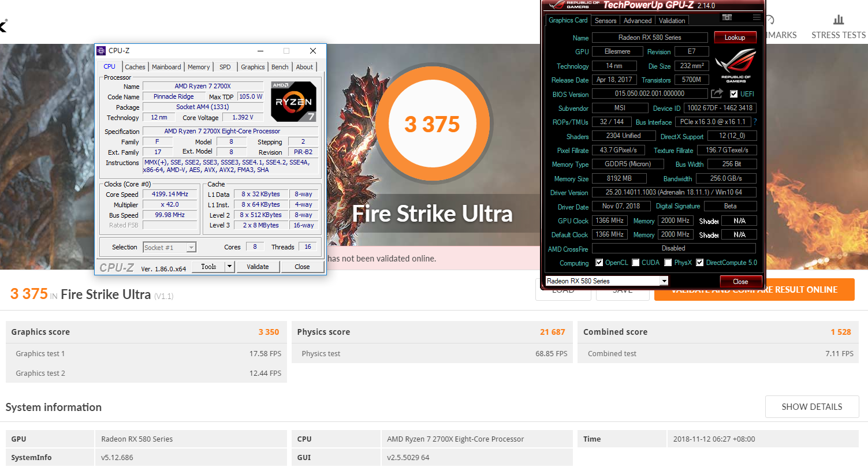Click the Graphics test 2 result 12.44 FPS

pyautogui.click(x=265, y=373)
